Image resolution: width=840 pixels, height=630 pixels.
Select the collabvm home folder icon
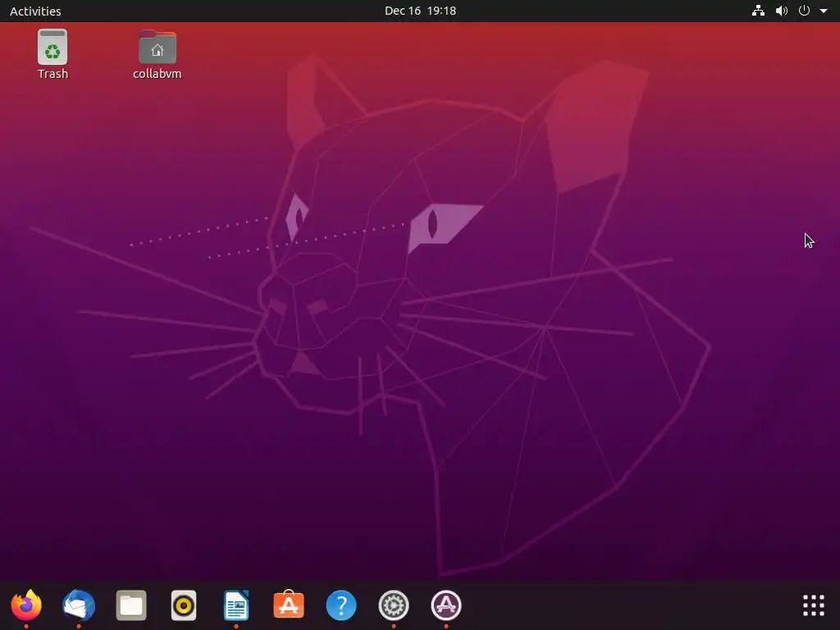tap(157, 47)
